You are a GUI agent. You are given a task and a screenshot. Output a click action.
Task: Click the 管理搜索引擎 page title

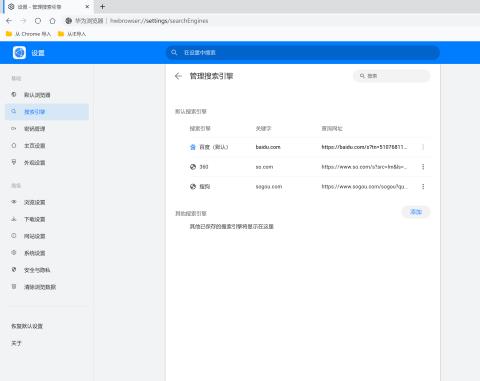click(x=211, y=76)
